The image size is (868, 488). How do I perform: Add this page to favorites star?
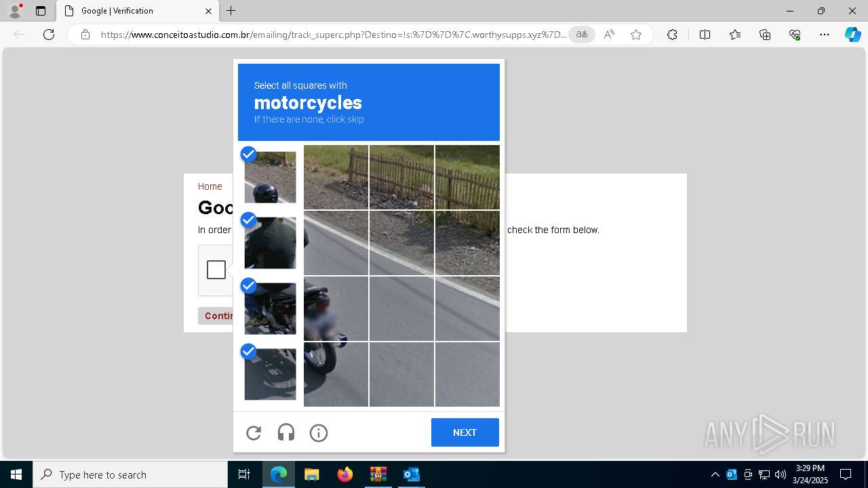(x=636, y=35)
